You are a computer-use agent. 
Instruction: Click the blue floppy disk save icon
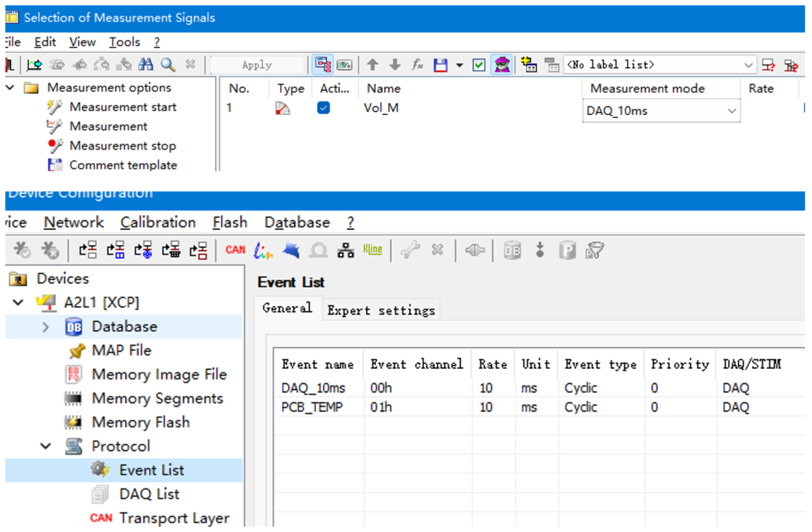click(441, 65)
